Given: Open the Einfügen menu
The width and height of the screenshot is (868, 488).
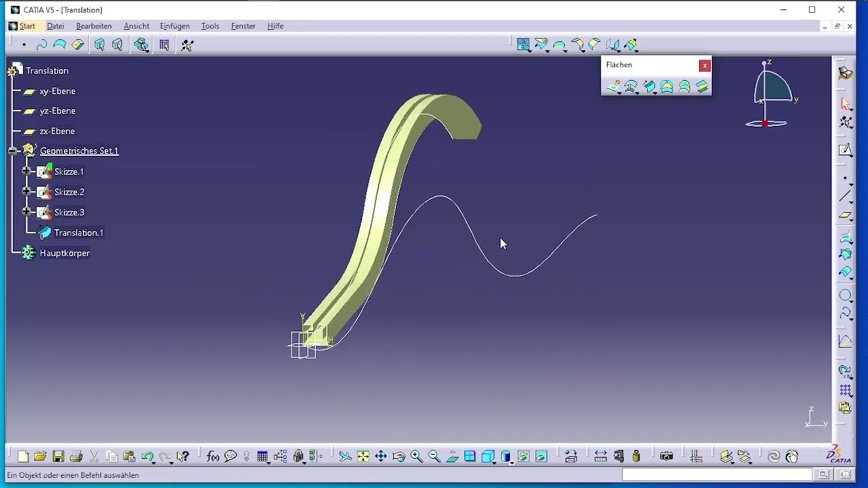Looking at the screenshot, I should pos(175,26).
